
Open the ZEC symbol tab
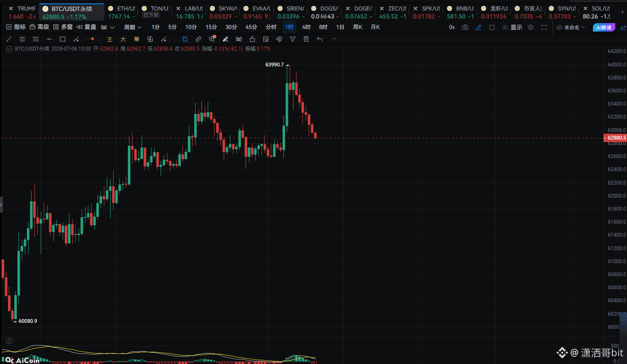(393, 12)
